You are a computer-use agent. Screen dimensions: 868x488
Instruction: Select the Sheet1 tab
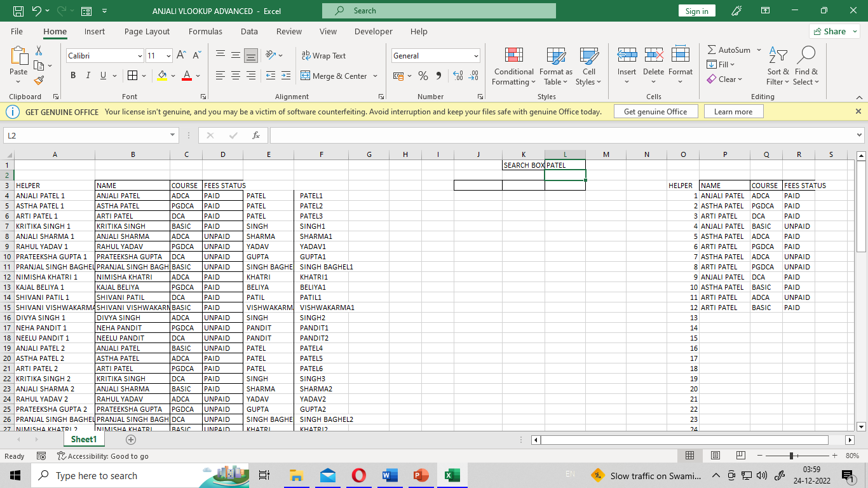click(84, 439)
